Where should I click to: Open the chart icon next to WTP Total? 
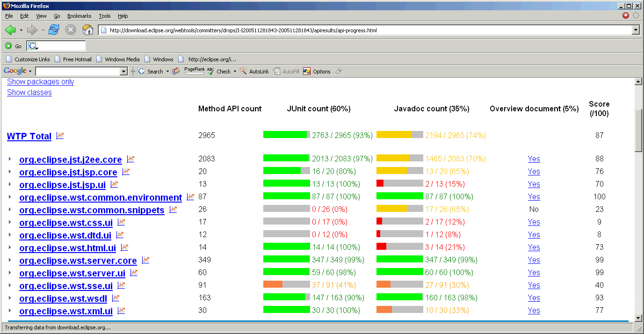pyautogui.click(x=60, y=136)
